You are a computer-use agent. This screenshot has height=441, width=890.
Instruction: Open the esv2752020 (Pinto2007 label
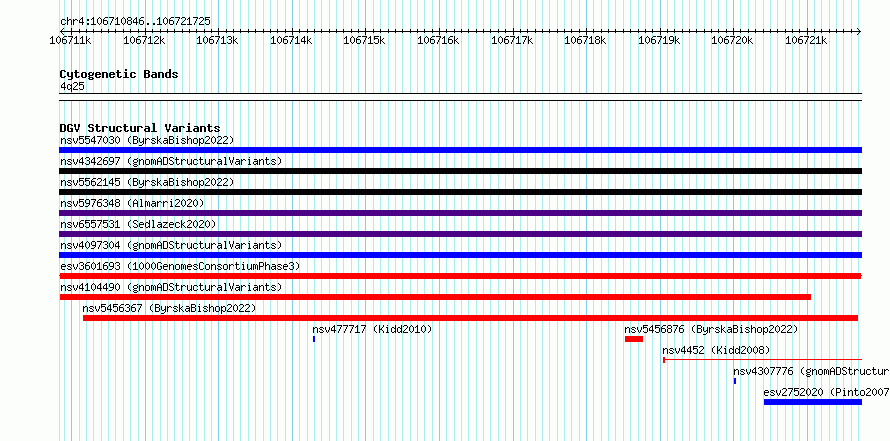pos(826,392)
